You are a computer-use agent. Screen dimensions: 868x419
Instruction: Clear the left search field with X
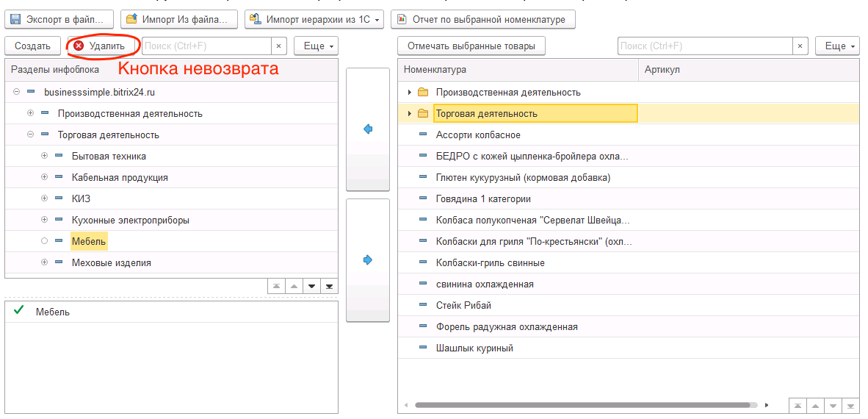pyautogui.click(x=278, y=46)
